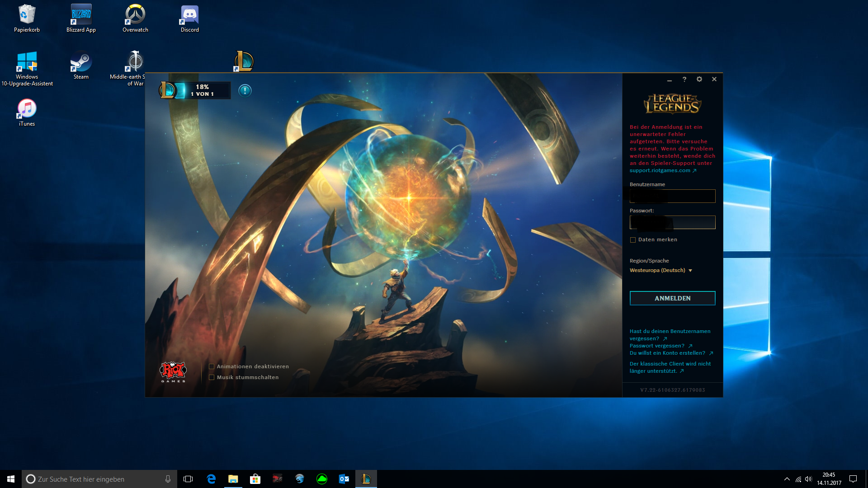
Task: Focus the Passwort input field
Action: pyautogui.click(x=672, y=222)
